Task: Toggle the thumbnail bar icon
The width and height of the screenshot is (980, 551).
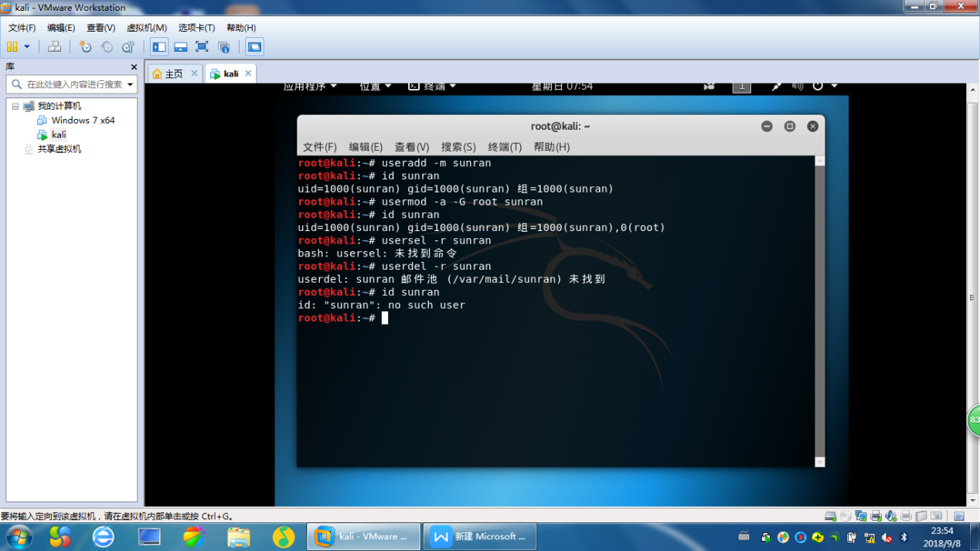Action: pos(180,47)
